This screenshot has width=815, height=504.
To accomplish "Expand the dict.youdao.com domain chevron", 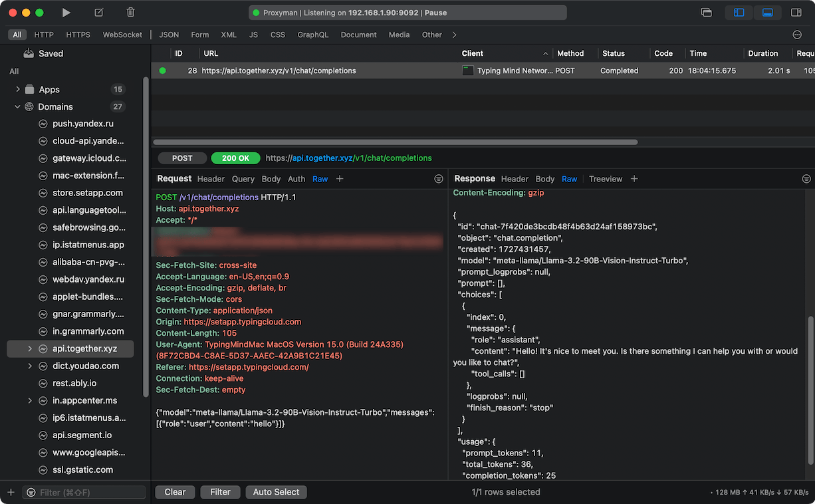I will click(x=30, y=366).
